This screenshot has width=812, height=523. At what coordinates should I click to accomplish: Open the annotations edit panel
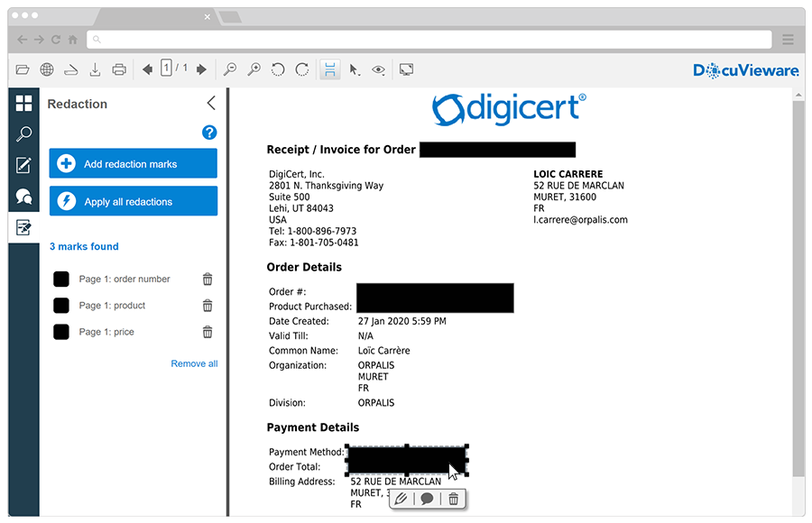tap(23, 165)
